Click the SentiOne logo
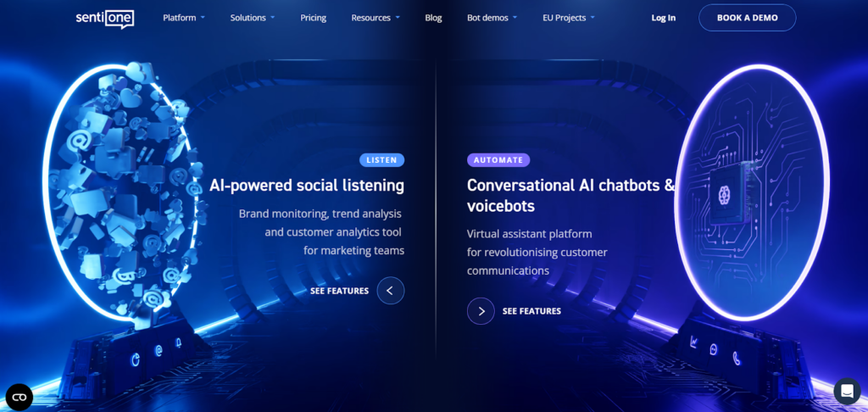The image size is (868, 412). pyautogui.click(x=104, y=19)
